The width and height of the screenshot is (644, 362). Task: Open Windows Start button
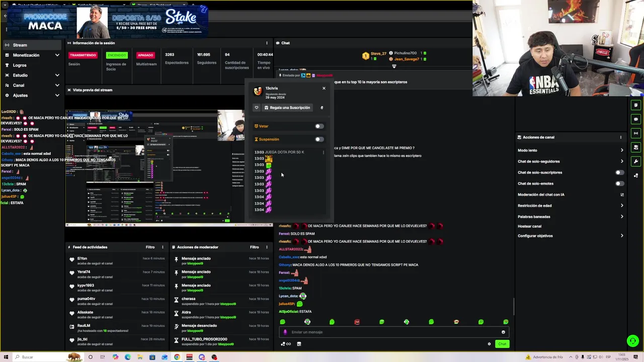point(6,357)
